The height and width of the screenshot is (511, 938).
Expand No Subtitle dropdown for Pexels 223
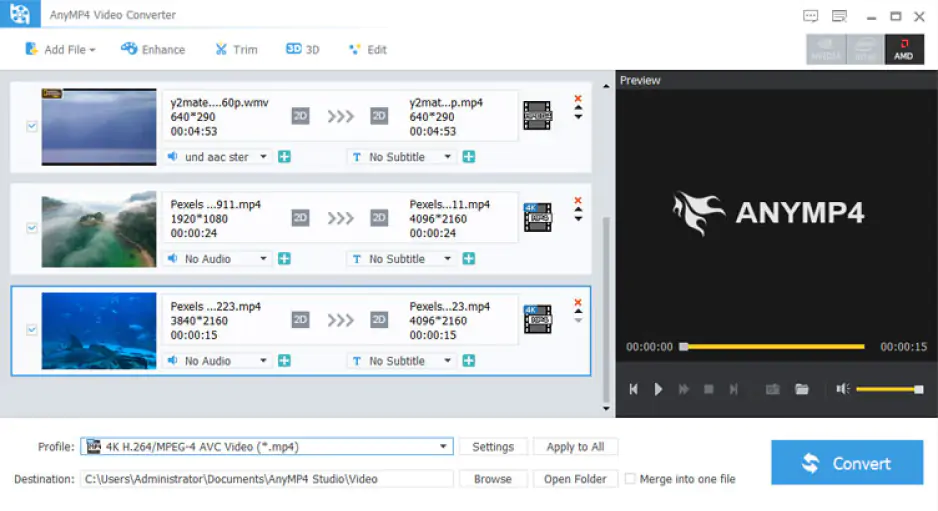coord(446,361)
